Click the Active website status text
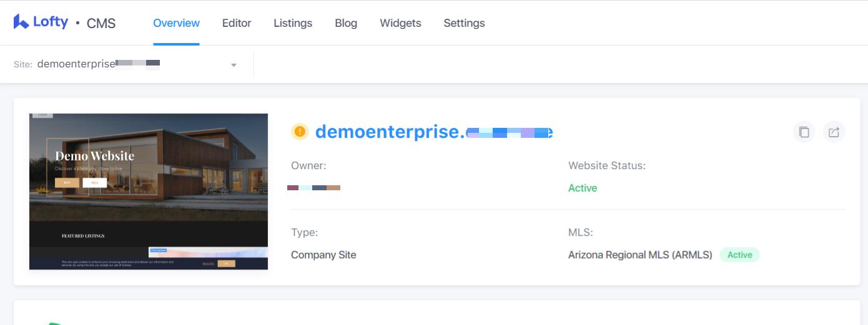This screenshot has height=325, width=868. coord(583,188)
